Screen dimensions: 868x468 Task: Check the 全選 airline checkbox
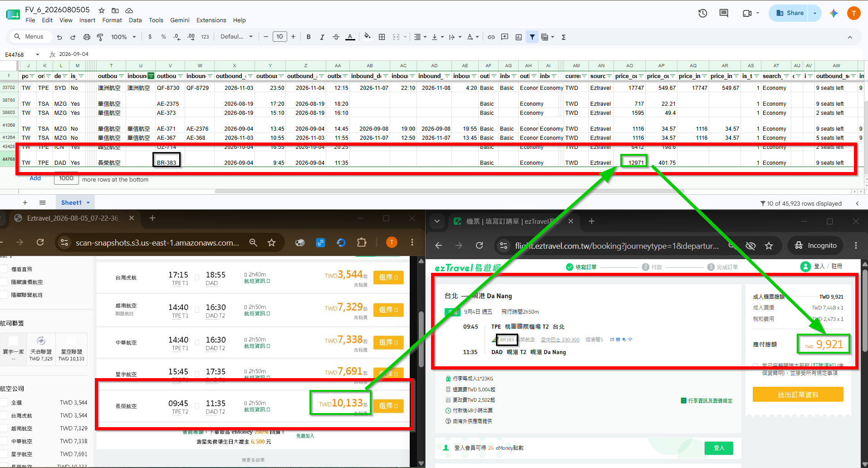(x=4, y=403)
